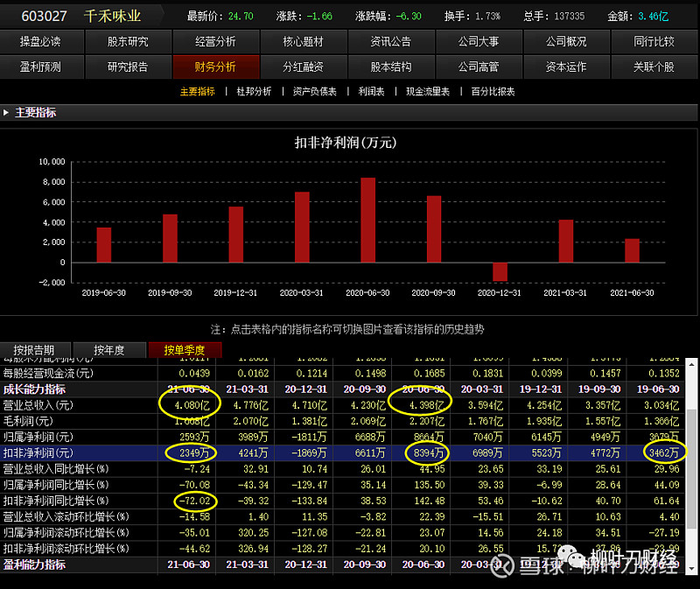Switch to 按报告期 view
Viewport: 700px width, 589px height.
[35, 350]
